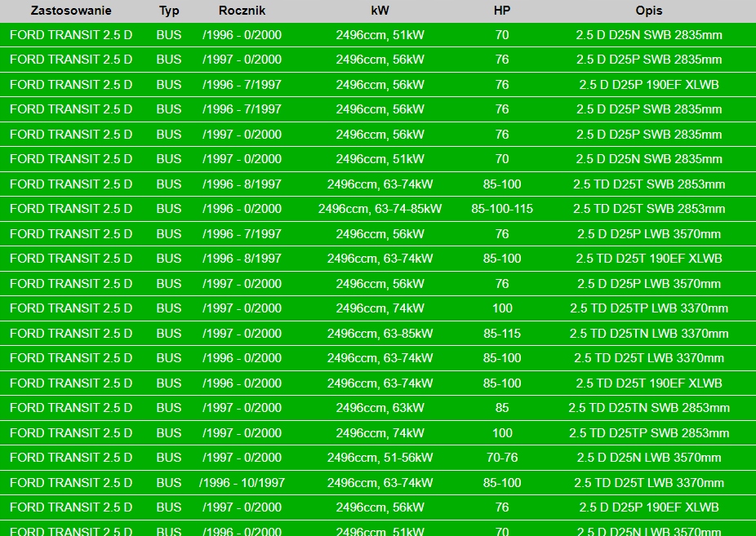Click '2.5 TD D25TP SWB 2853mm' description

[649, 433]
